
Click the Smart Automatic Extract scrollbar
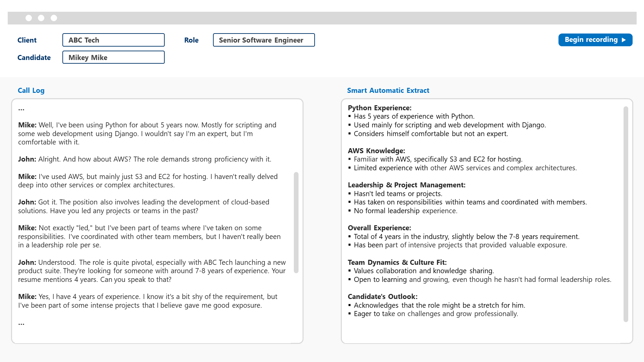click(626, 214)
